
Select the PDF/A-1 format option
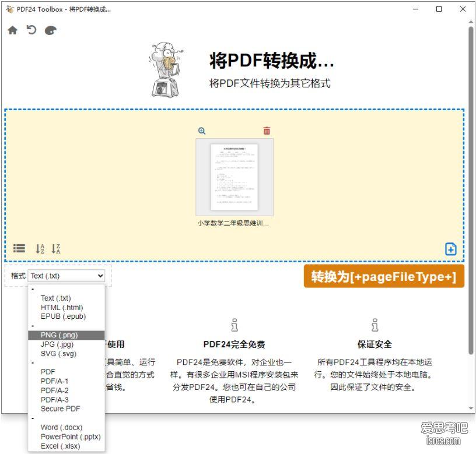66,381
